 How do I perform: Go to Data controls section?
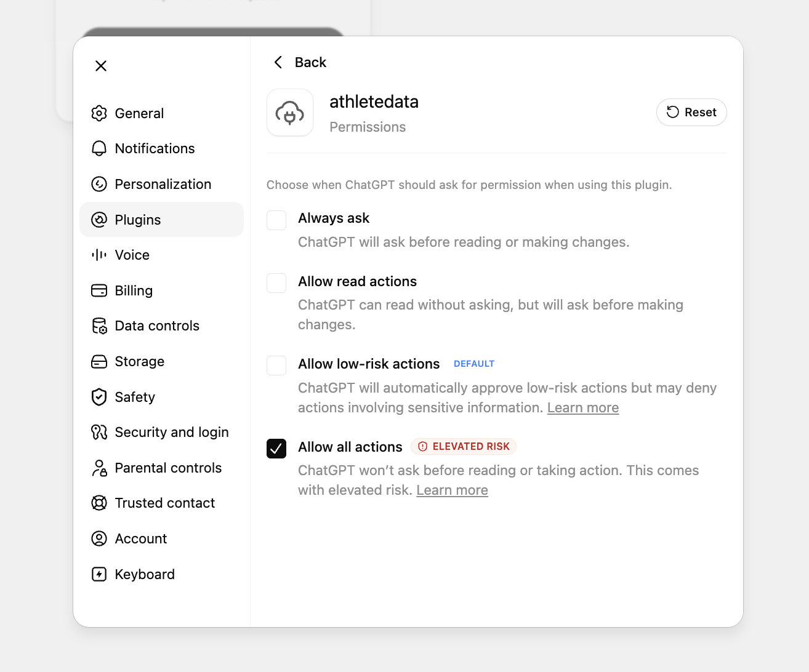[162, 326]
